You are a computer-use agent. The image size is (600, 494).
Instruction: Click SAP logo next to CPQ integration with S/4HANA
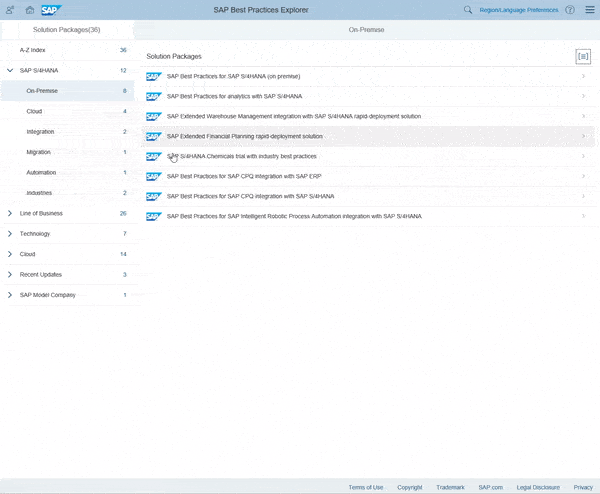point(154,196)
